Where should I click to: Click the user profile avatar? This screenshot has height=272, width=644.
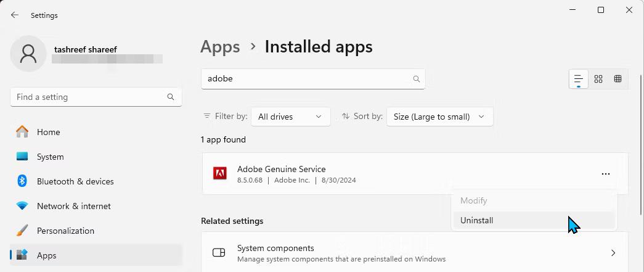pos(28,54)
